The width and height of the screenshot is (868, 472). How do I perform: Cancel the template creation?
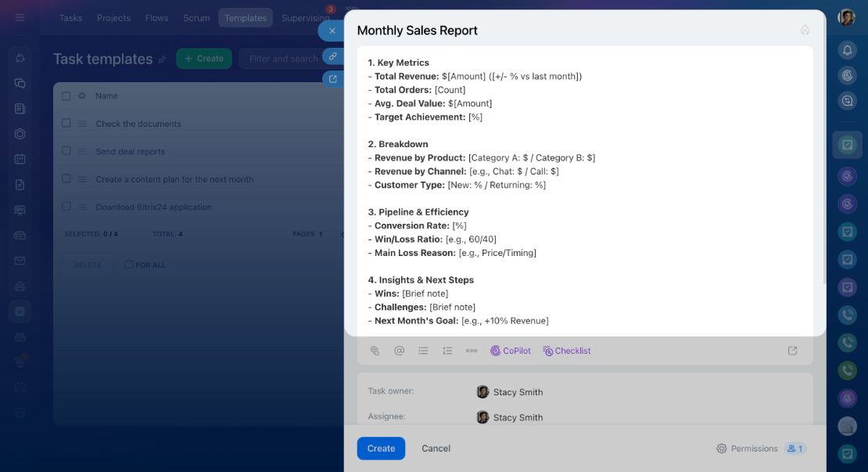[436, 449]
